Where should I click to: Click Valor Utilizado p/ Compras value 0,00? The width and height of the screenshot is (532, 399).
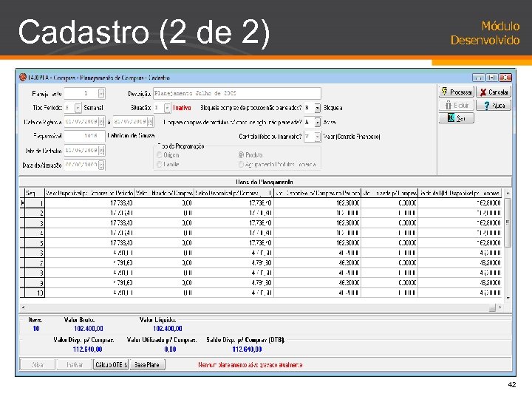click(x=170, y=349)
